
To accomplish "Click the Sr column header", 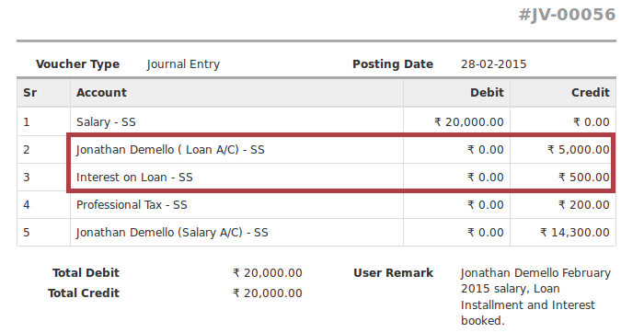I will point(30,93).
